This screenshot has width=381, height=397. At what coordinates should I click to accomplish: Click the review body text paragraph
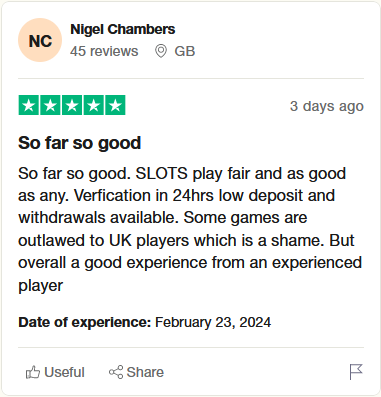pyautogui.click(x=190, y=229)
